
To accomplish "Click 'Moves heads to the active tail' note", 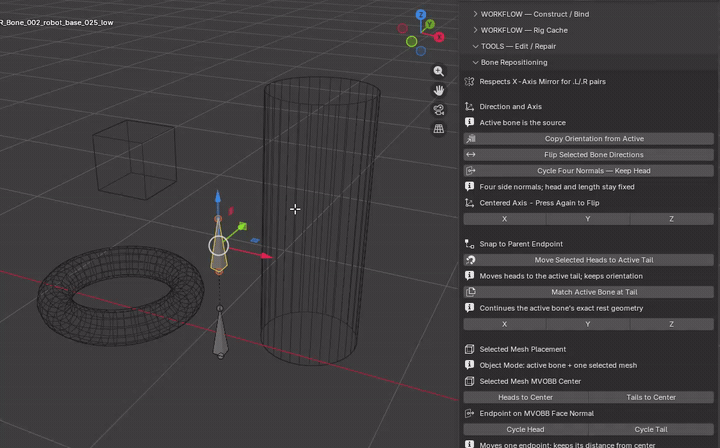I will [x=561, y=276].
